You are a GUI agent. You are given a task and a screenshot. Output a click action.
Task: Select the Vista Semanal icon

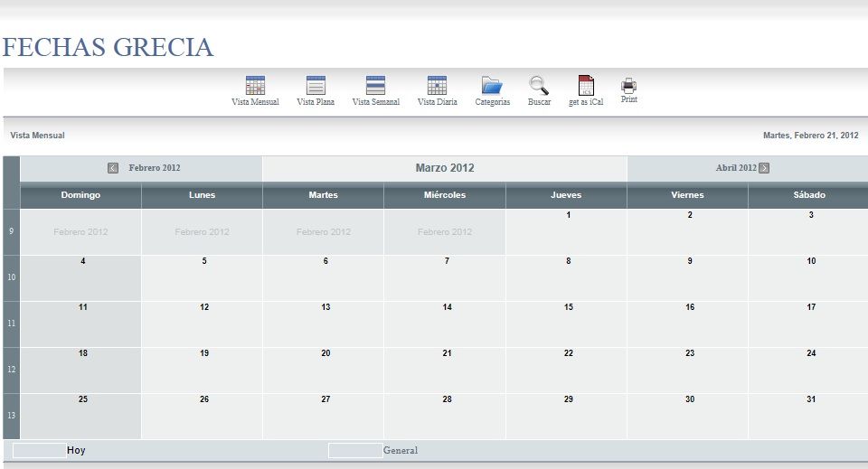pyautogui.click(x=375, y=86)
